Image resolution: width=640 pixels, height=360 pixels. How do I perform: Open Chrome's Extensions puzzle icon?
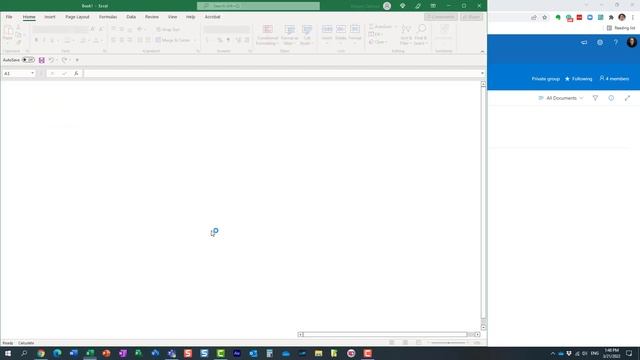coord(611,18)
